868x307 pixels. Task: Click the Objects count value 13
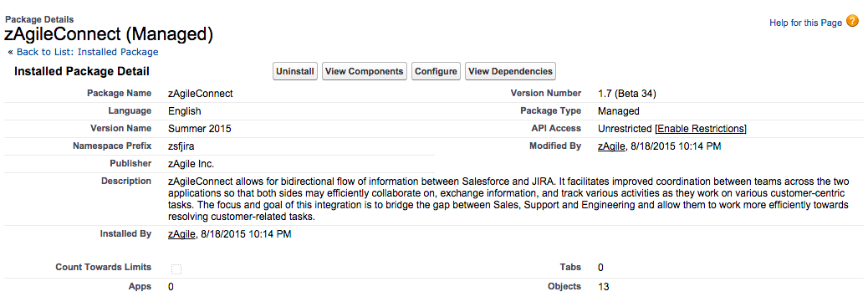(x=604, y=287)
